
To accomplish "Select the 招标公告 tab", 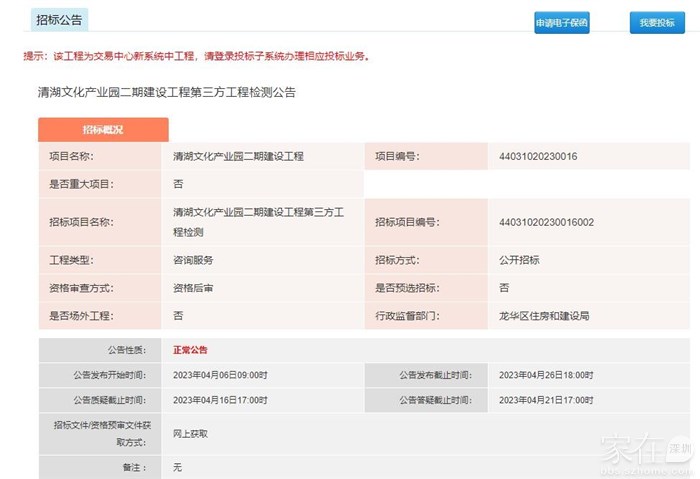I will (x=60, y=20).
